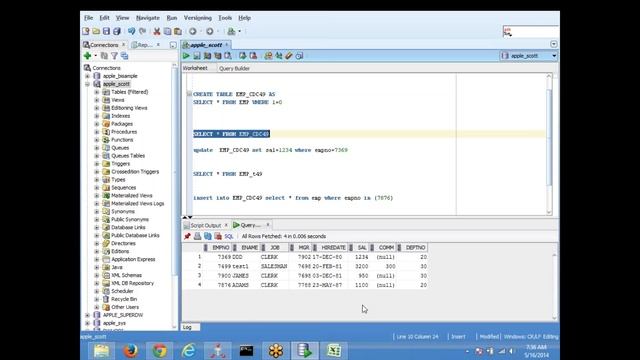Screen dimensions: 640x360
Task: Expand the apple_bisample connection node
Action: point(87,76)
